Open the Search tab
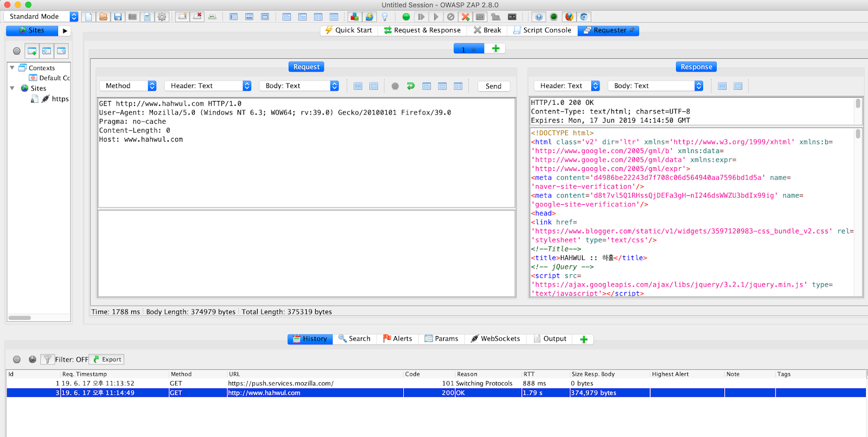The width and height of the screenshot is (868, 437). point(354,339)
